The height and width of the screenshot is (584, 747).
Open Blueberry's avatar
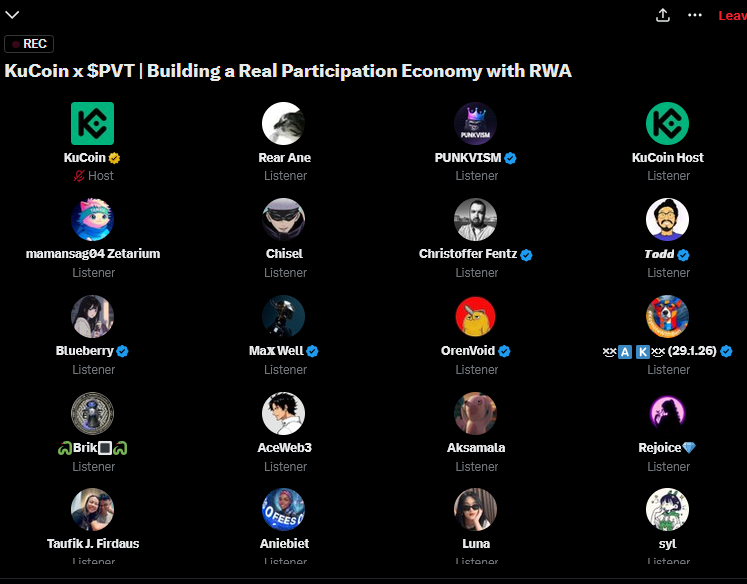(92, 316)
